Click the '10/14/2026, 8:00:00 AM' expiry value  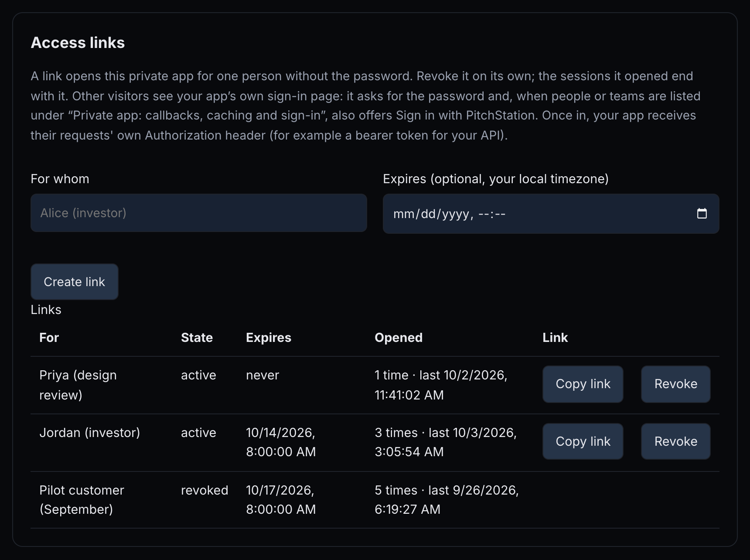[x=281, y=442]
